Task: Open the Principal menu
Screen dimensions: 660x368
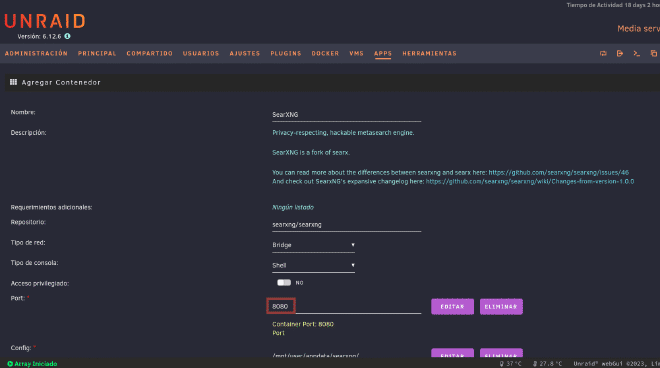Action: [97, 53]
